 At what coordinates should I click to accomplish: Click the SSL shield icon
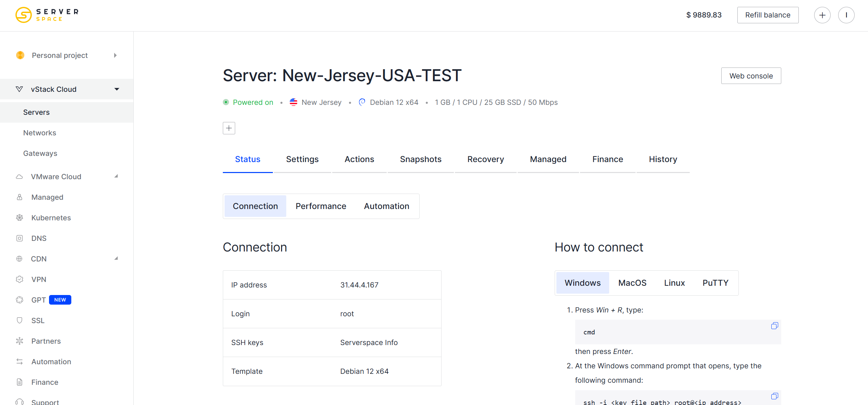20,320
